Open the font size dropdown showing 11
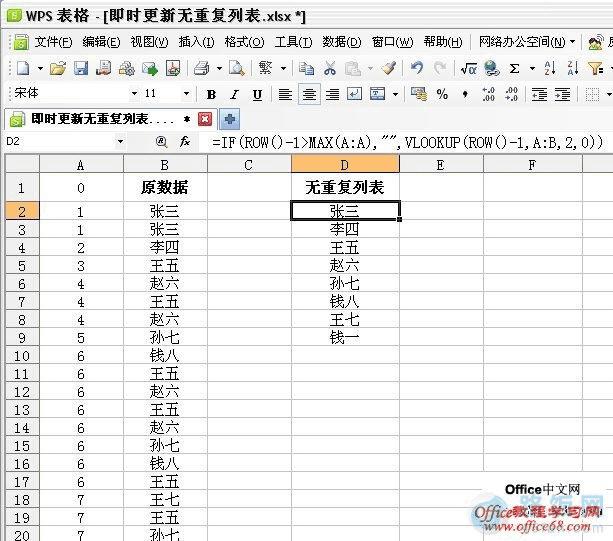 [x=186, y=93]
